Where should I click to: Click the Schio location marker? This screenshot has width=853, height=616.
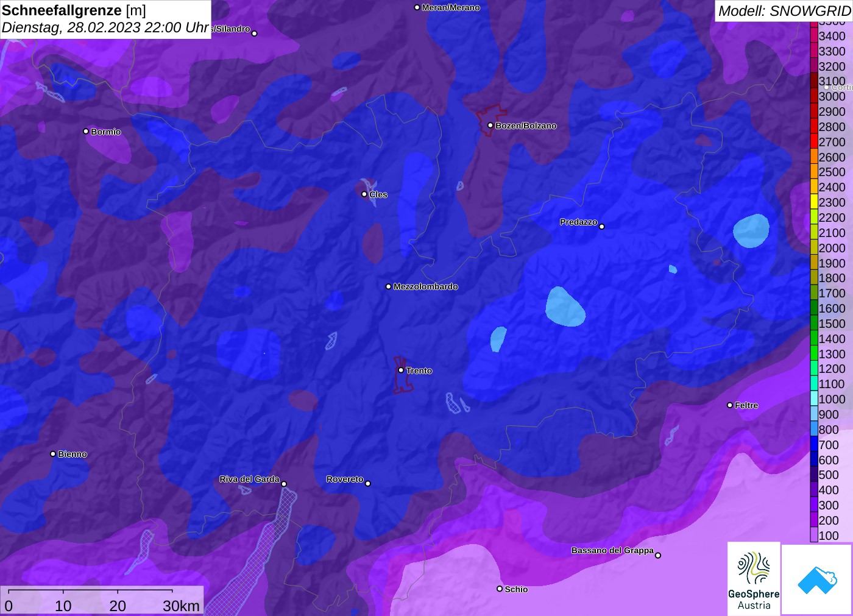tap(500, 589)
